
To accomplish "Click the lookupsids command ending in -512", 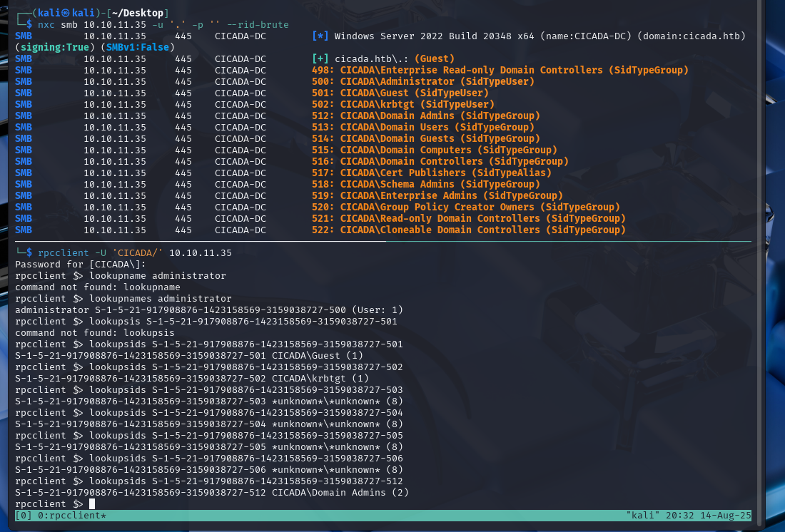I will (246, 481).
